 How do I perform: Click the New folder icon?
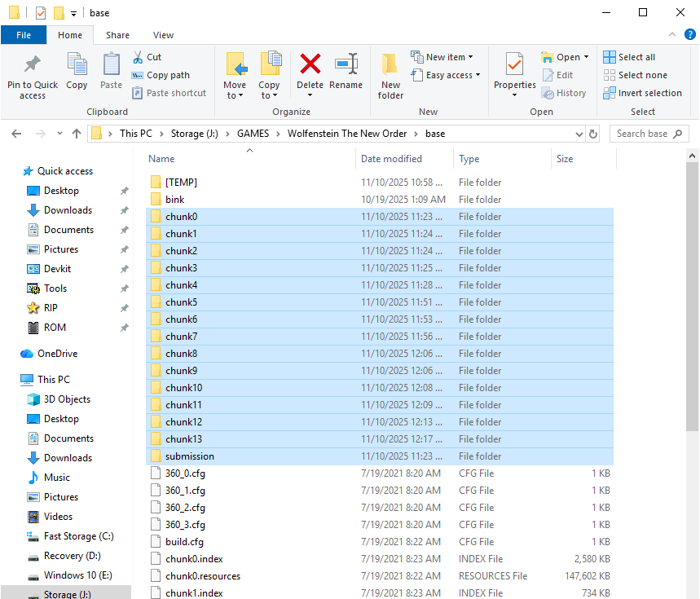390,65
